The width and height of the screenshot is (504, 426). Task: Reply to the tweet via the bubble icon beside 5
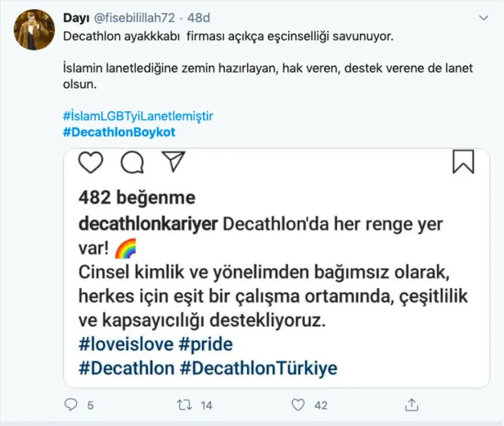click(71, 404)
